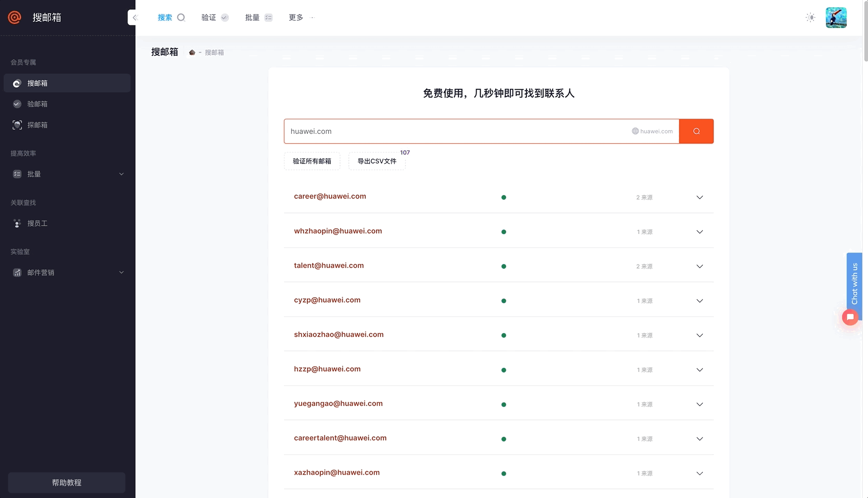Image resolution: width=868 pixels, height=498 pixels.
Task: Open the 帮助教程 button
Action: pos(66,482)
